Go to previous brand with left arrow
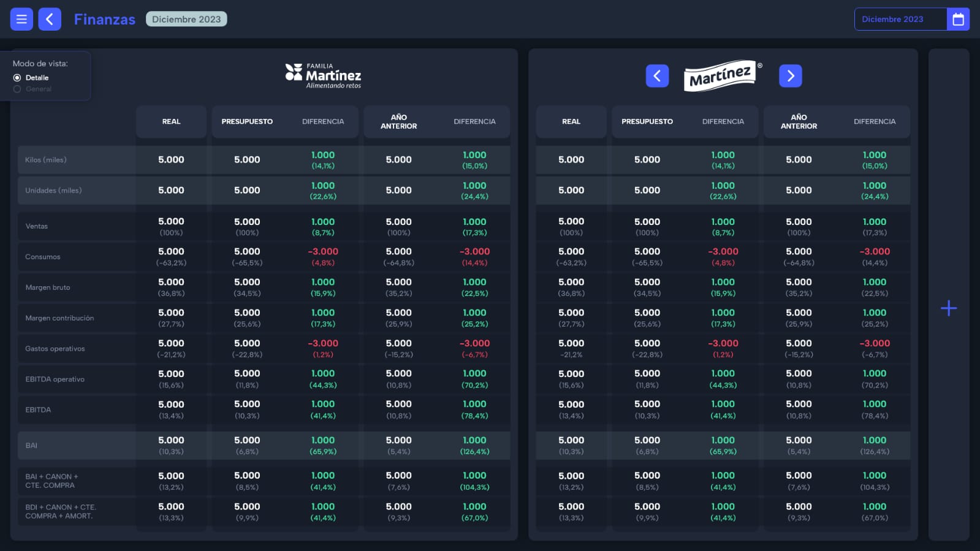Viewport: 980px width, 551px height. pyautogui.click(x=657, y=76)
